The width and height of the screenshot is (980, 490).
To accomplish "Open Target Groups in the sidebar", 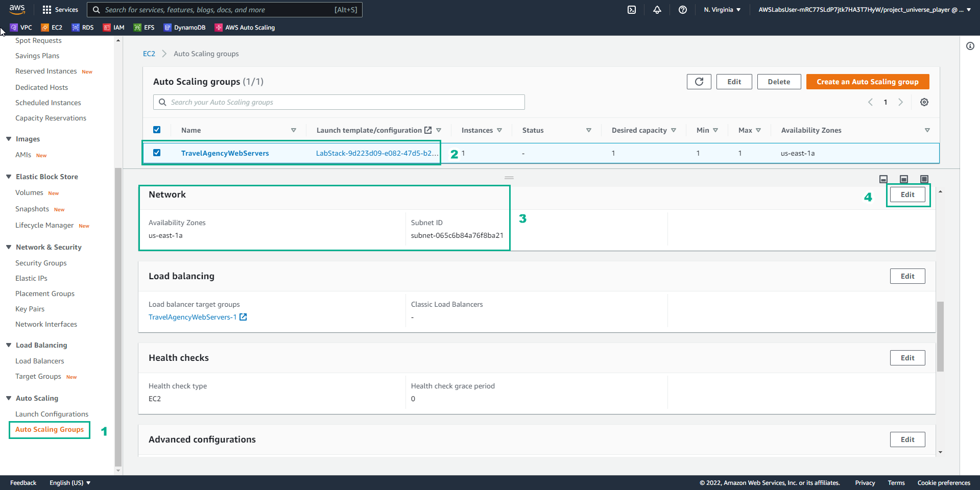I will tap(38, 376).
